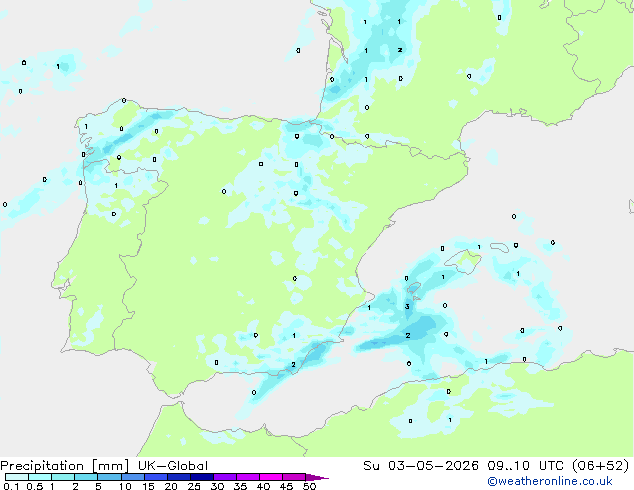The width and height of the screenshot is (634, 490).
Task: Click the '30' legend scale label
Action: coord(217,486)
